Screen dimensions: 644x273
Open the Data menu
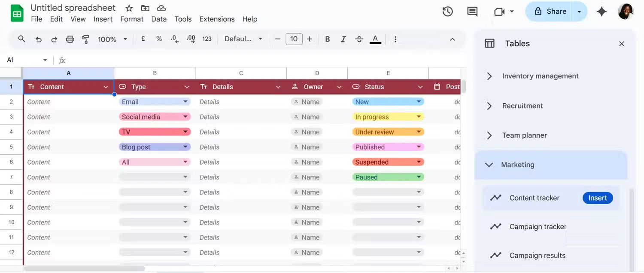pos(159,19)
